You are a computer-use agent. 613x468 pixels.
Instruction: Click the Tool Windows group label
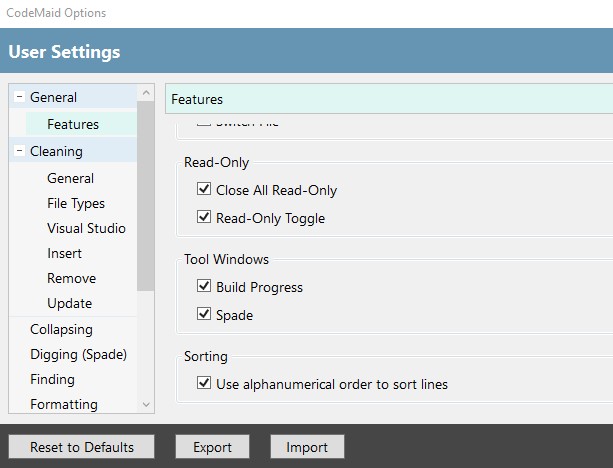pyautogui.click(x=226, y=259)
